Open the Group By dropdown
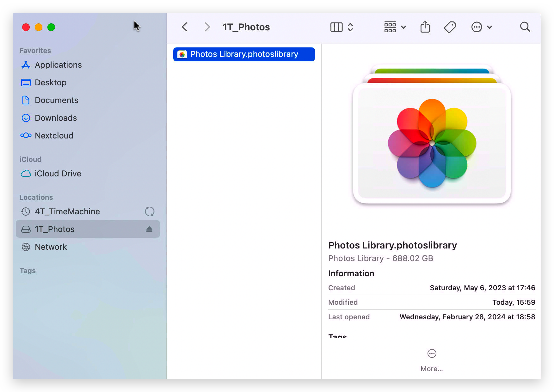 (x=395, y=27)
